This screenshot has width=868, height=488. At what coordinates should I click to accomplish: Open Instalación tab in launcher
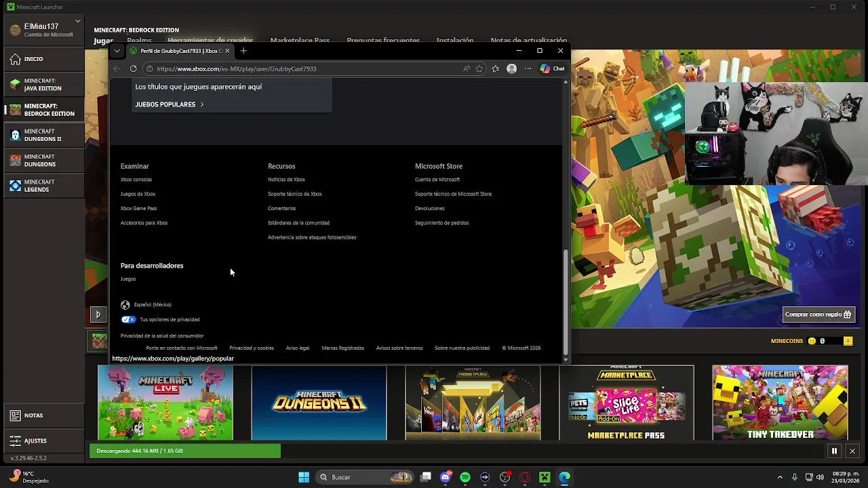[455, 41]
